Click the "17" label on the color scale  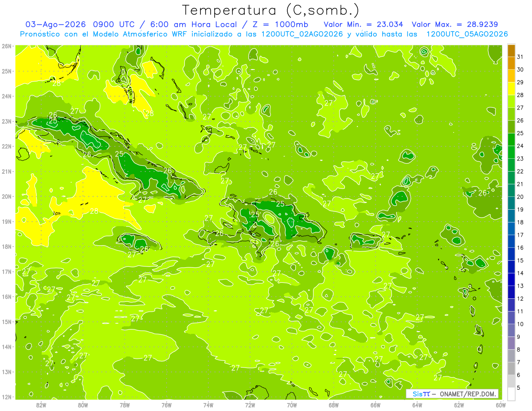pyautogui.click(x=520, y=235)
